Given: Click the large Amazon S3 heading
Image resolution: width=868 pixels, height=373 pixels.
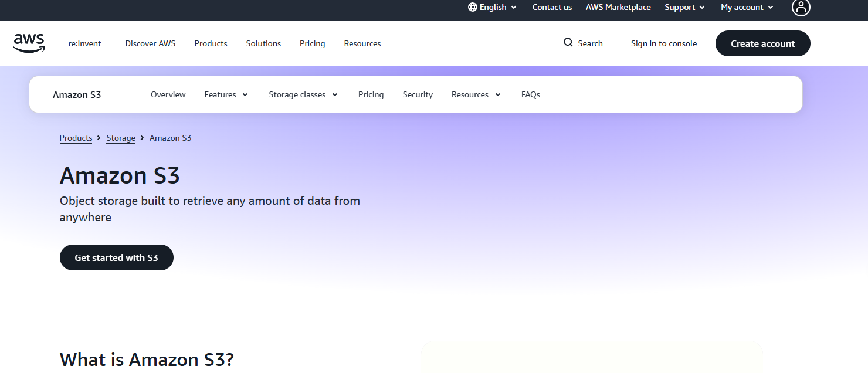Looking at the screenshot, I should [120, 175].
